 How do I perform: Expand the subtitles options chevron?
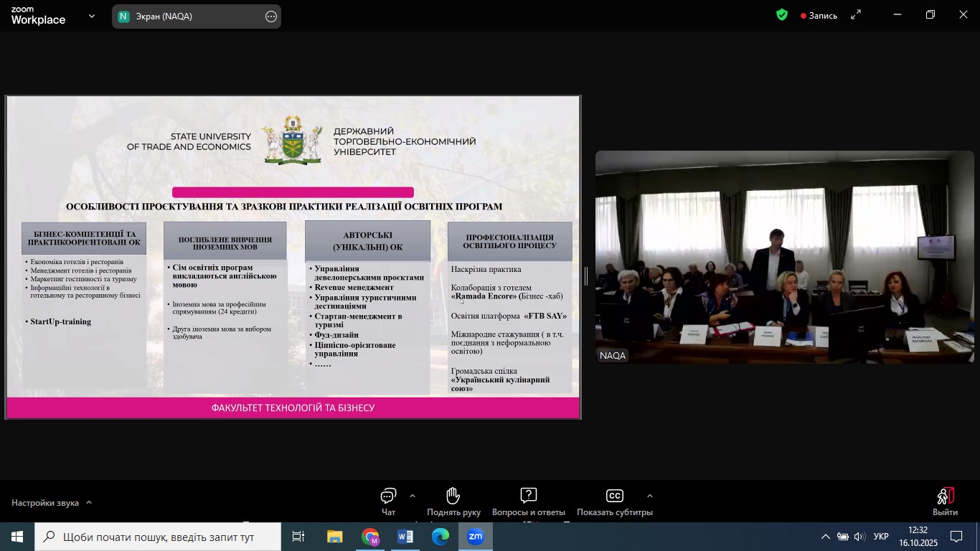click(650, 496)
